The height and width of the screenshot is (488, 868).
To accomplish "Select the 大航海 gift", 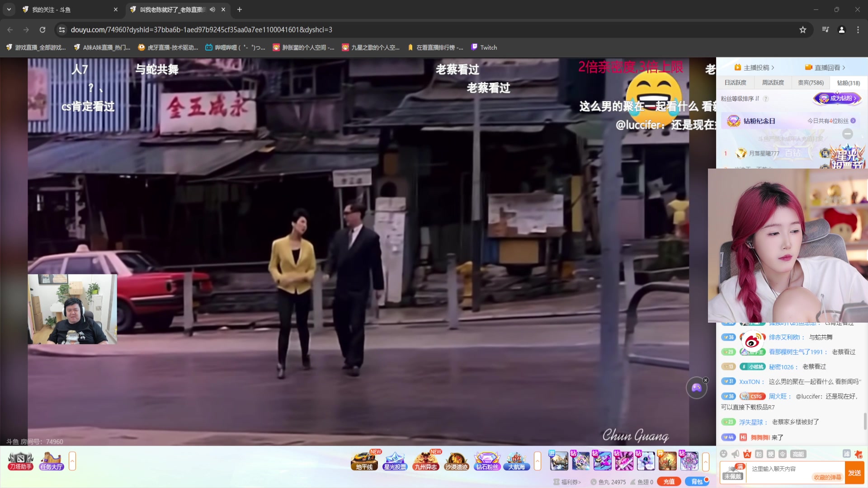I will [516, 460].
